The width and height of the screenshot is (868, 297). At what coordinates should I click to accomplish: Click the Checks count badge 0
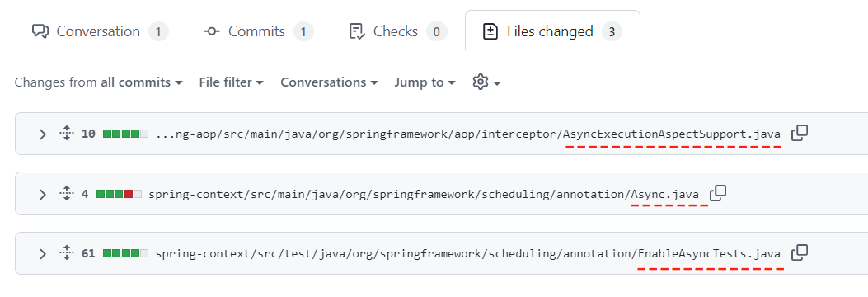pos(436,31)
